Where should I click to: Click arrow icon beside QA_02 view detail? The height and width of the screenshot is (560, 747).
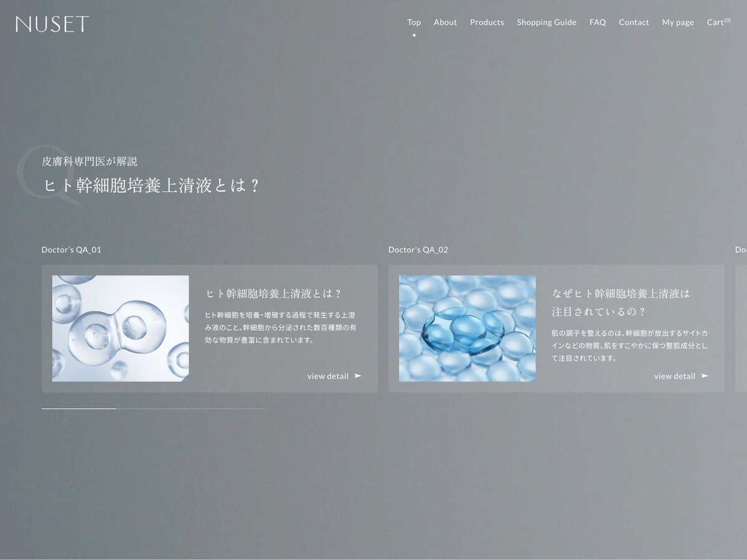[x=705, y=376]
